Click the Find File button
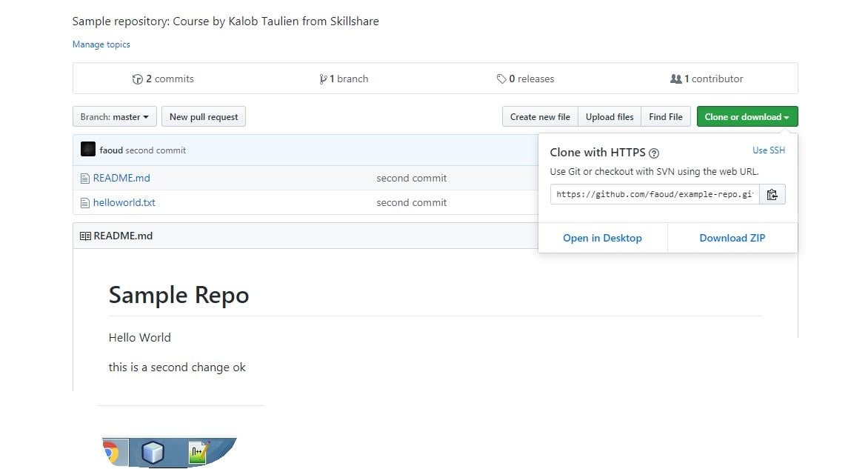 pyautogui.click(x=666, y=117)
